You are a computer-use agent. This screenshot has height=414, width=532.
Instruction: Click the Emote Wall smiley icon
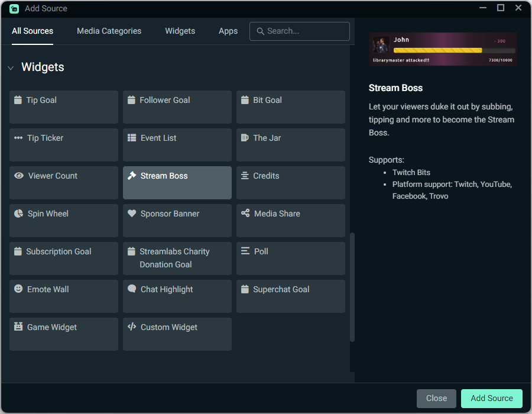coord(18,289)
